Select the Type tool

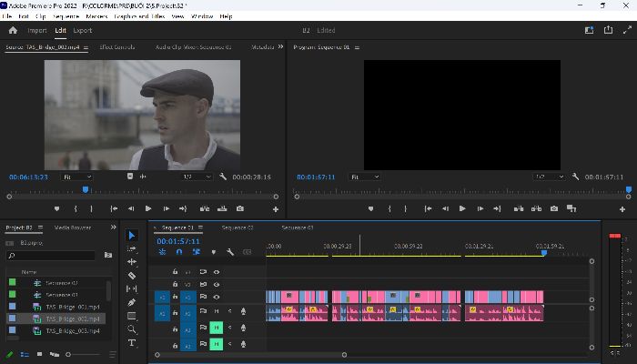132,343
